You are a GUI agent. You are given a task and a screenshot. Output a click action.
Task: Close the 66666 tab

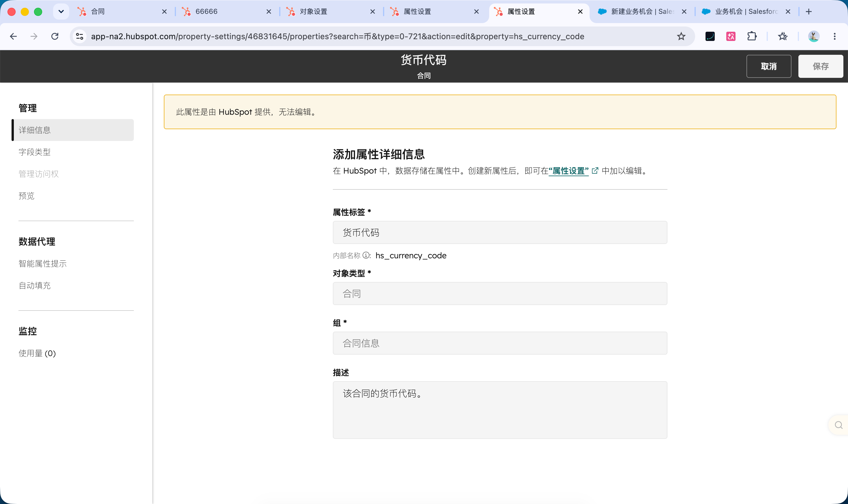click(x=269, y=12)
